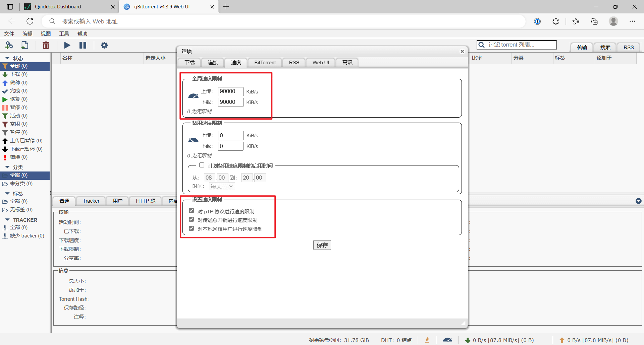Click the alternative upload limit input field
This screenshot has height=345, width=644.
[x=231, y=136]
